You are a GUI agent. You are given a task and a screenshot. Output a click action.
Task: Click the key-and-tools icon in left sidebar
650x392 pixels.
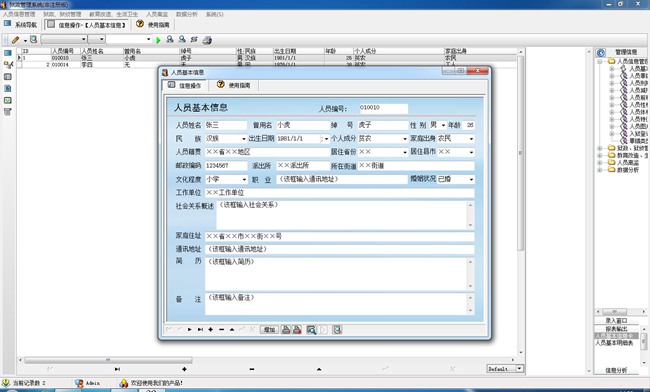point(8,65)
